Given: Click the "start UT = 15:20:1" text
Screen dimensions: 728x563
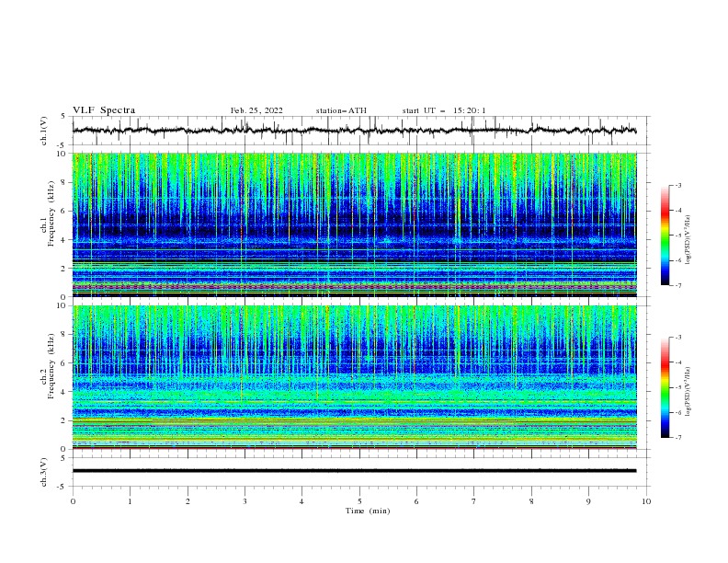Looking at the screenshot, I should (x=444, y=110).
